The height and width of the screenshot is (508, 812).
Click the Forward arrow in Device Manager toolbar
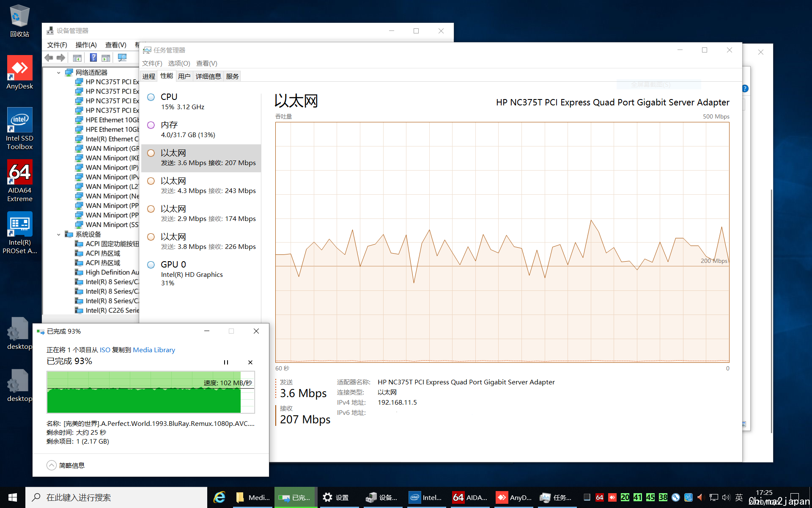(x=61, y=58)
